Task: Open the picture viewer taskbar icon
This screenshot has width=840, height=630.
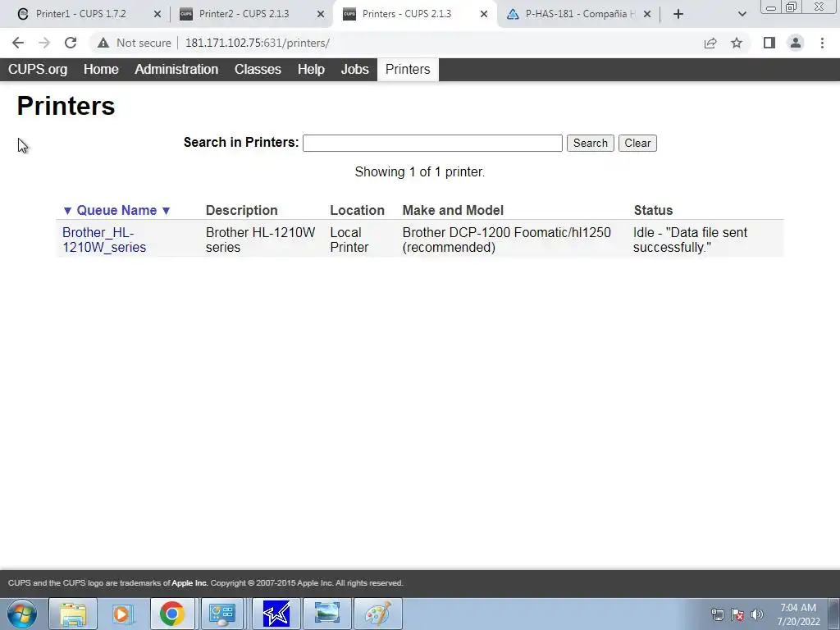Action: pos(326,614)
